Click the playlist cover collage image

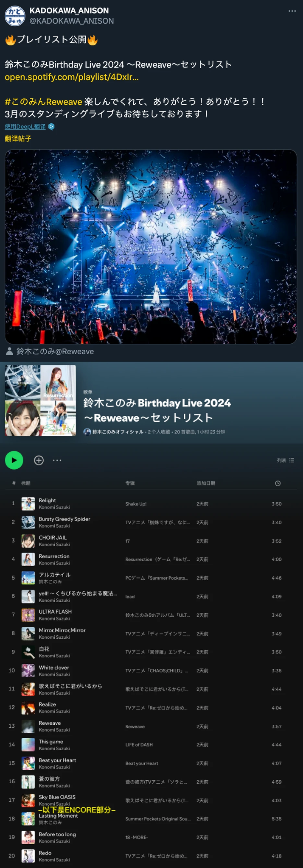[40, 401]
